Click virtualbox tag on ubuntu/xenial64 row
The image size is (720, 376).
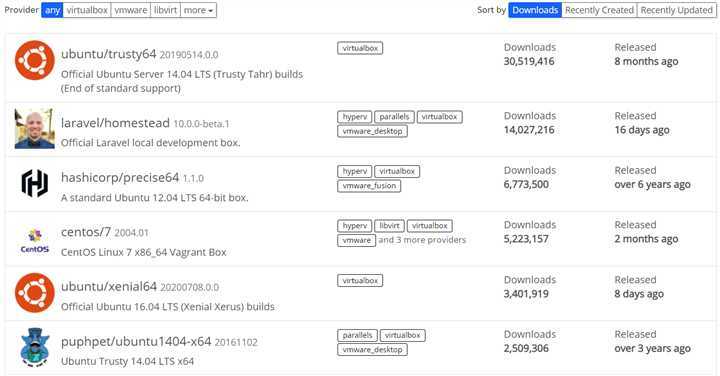point(360,281)
